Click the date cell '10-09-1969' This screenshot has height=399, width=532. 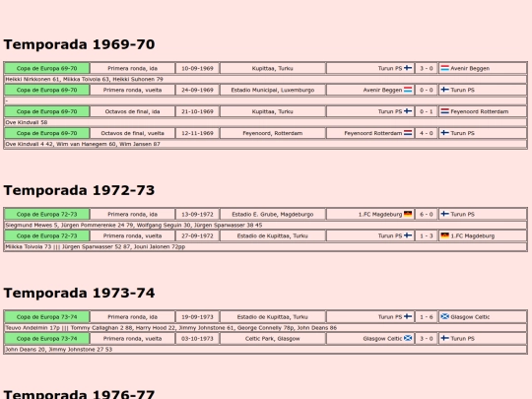197,68
